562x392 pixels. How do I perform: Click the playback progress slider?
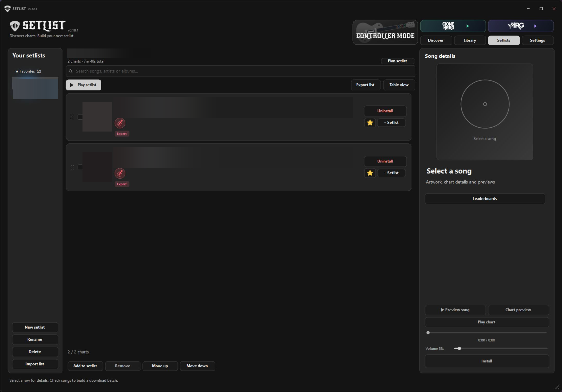(487, 333)
